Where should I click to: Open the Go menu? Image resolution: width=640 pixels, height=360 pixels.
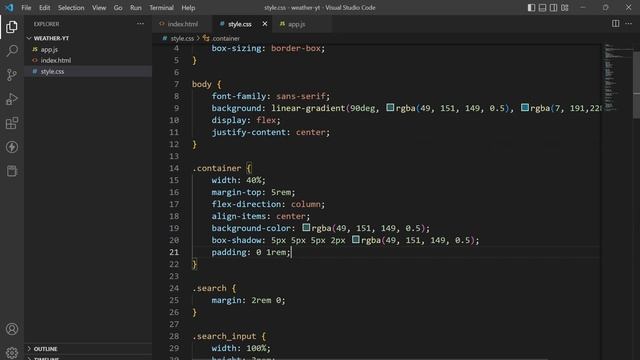(118, 7)
